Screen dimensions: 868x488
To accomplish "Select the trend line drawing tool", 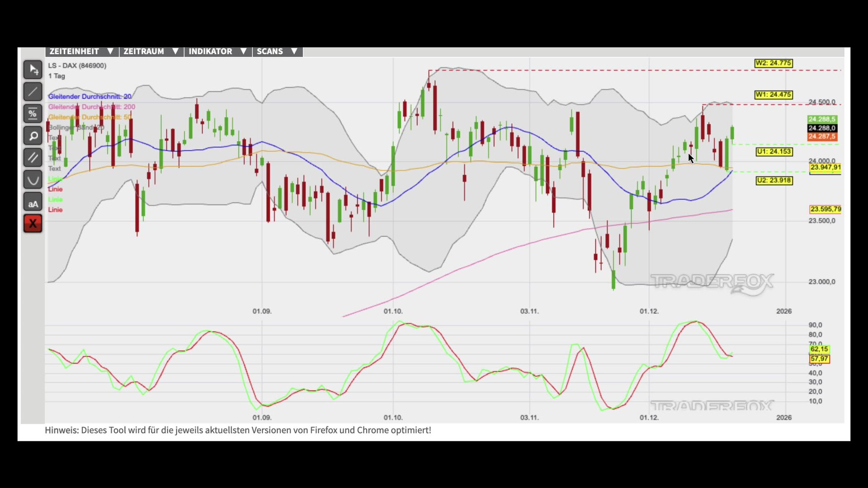I will pyautogui.click(x=33, y=92).
